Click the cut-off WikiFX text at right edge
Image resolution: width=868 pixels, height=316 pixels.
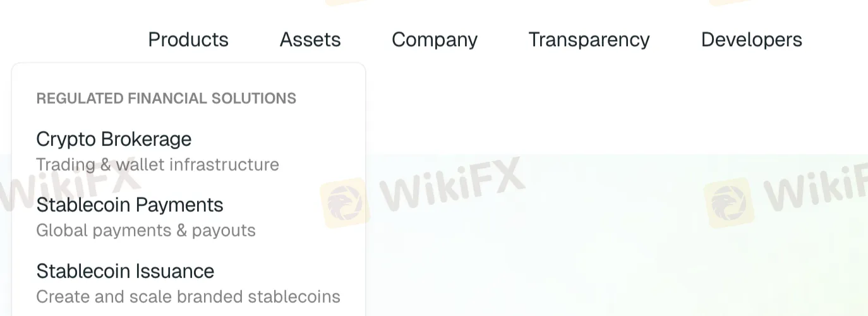[x=815, y=186]
